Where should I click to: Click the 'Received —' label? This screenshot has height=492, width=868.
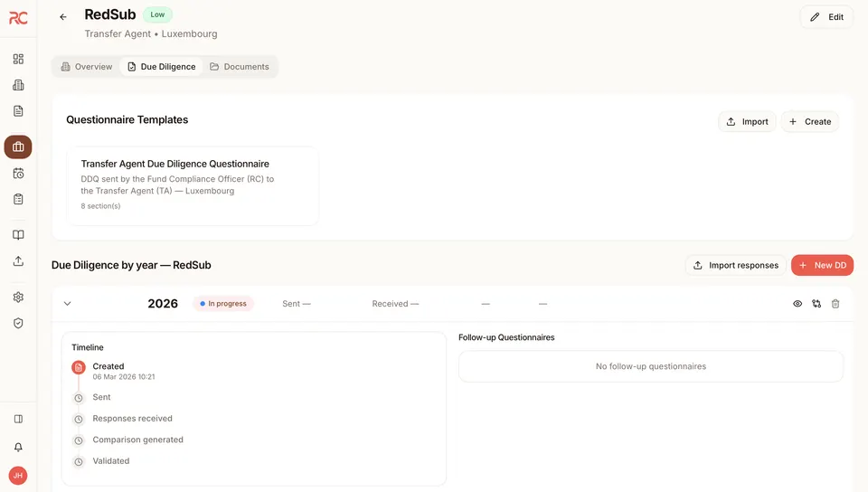tap(395, 303)
